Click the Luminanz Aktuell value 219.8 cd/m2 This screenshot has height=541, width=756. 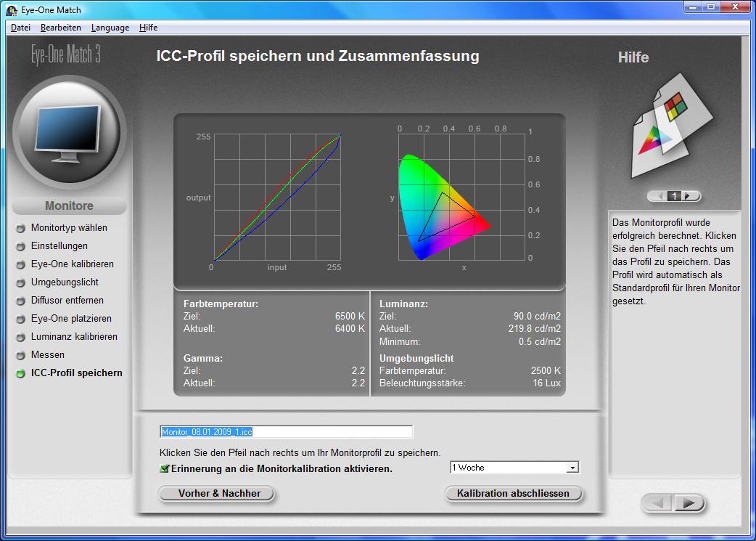[535, 329]
